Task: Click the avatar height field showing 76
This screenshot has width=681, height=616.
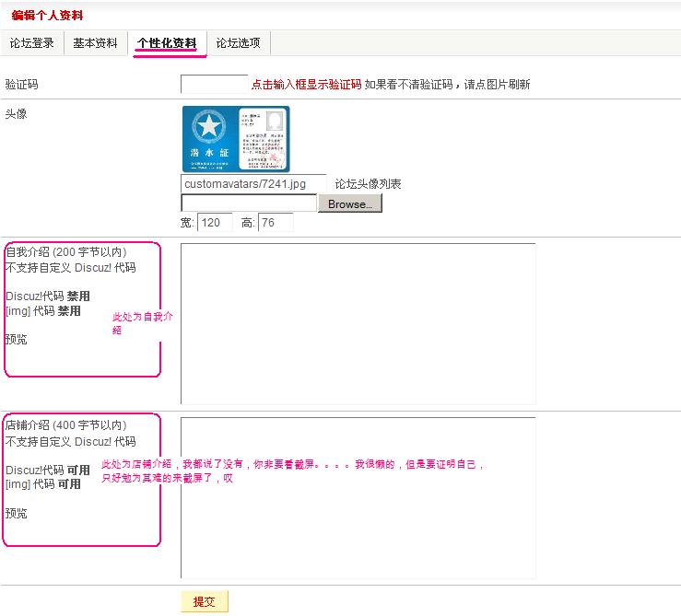Action: tap(276, 223)
